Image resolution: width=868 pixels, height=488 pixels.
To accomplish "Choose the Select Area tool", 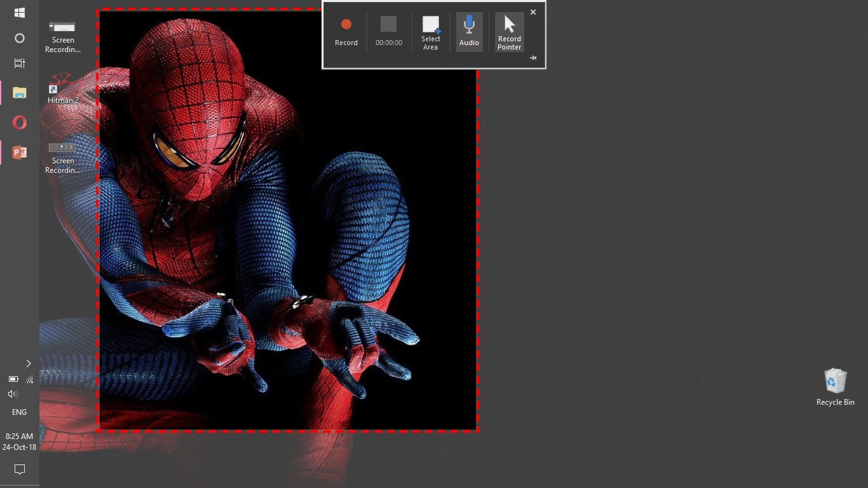I will (431, 32).
